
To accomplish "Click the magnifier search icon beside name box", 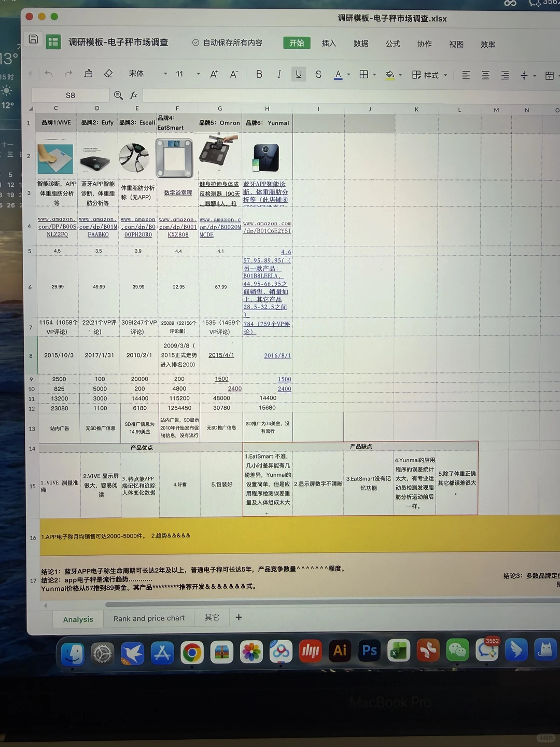I will point(118,95).
